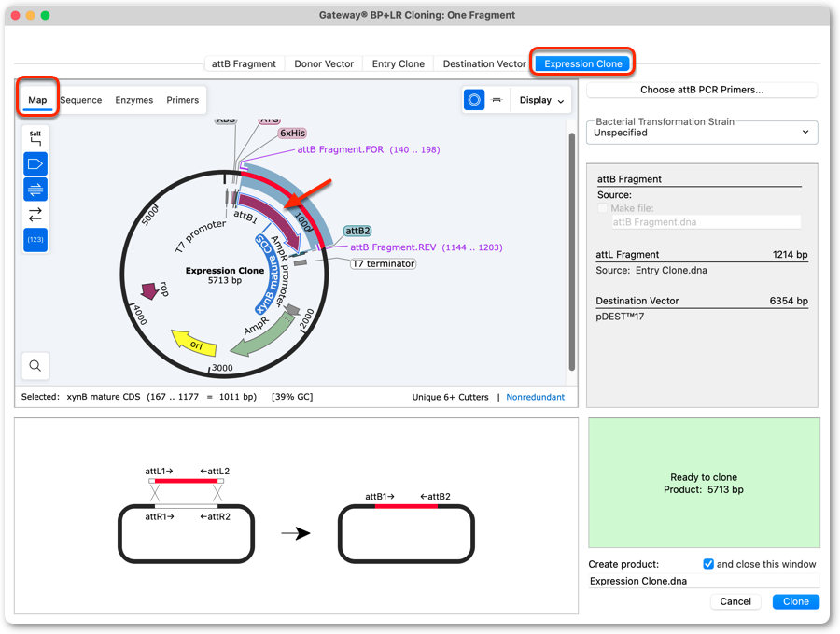This screenshot has width=840, height=634.
Task: Select the Expression Clone tab
Action: click(x=582, y=63)
